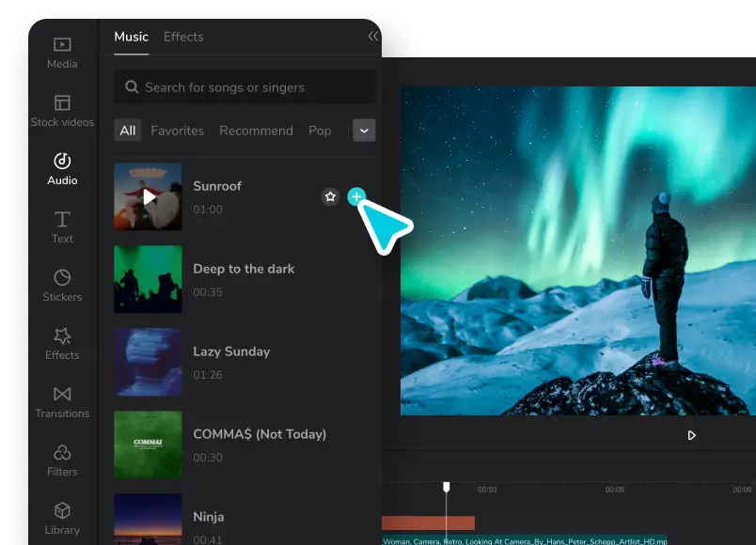Click the COMMA$ (Not Today) title
756x545 pixels.
(260, 434)
